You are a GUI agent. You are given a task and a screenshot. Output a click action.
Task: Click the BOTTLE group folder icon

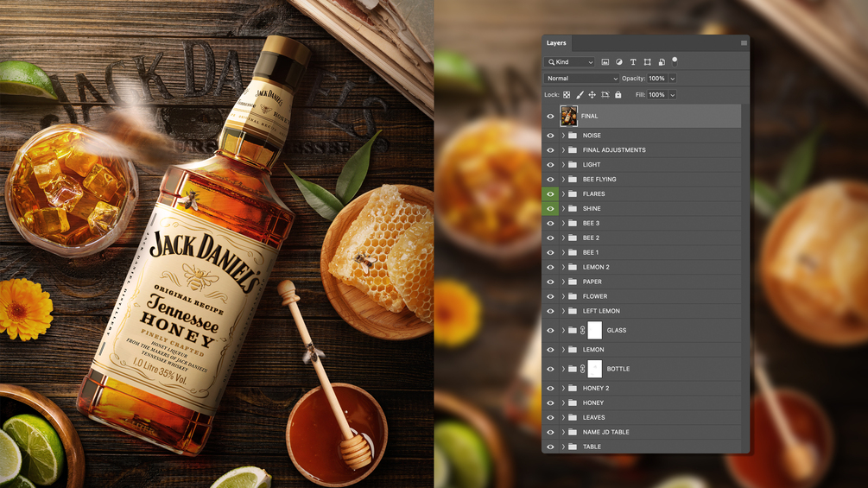(x=573, y=369)
